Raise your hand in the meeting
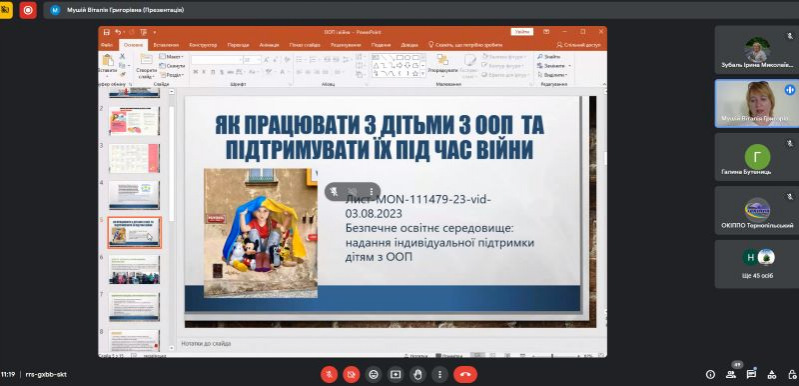The width and height of the screenshot is (799, 386). 418,375
